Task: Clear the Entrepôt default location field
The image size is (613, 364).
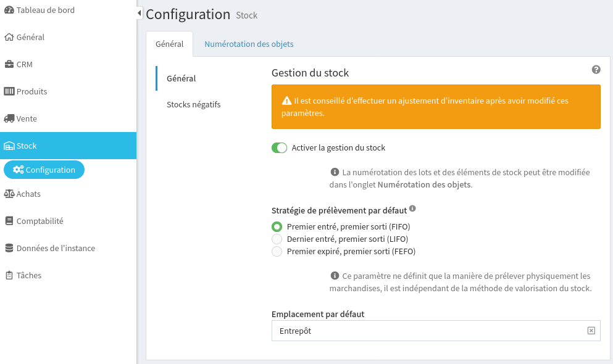Action: (x=591, y=331)
